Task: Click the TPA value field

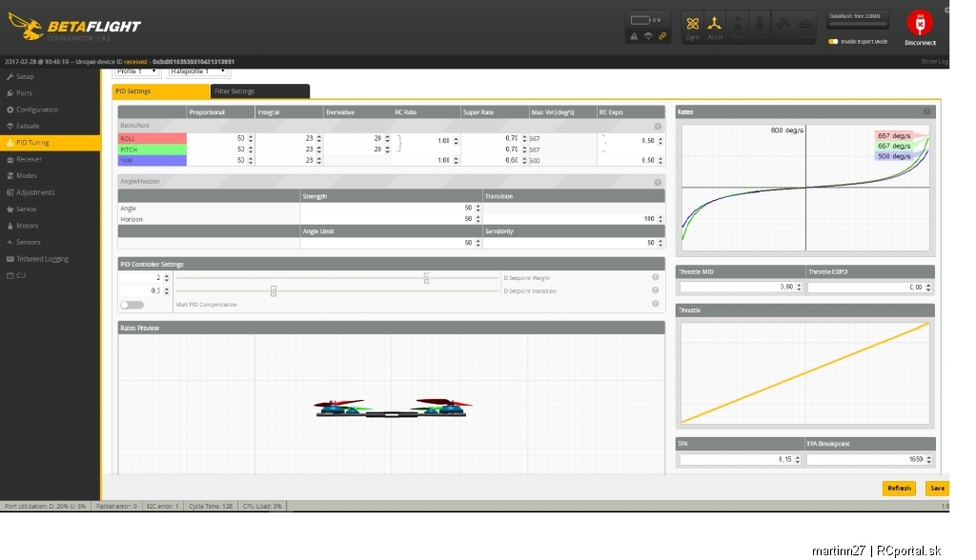Action: [x=740, y=460]
